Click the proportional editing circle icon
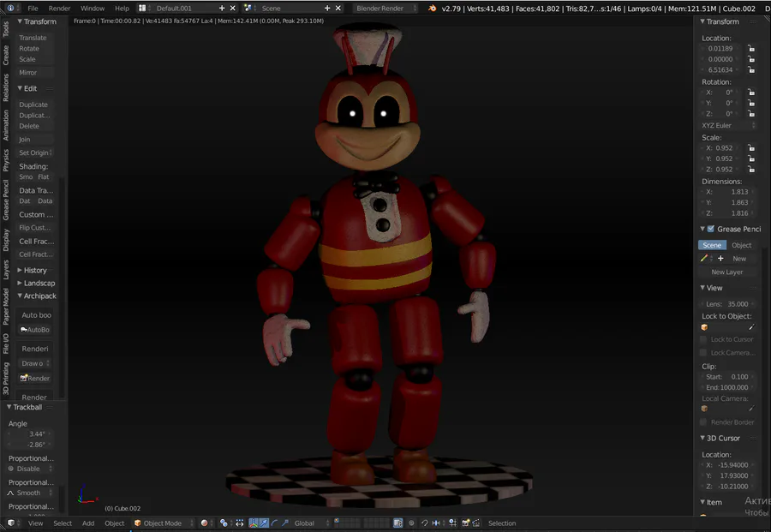The height and width of the screenshot is (532, 771). click(x=411, y=523)
